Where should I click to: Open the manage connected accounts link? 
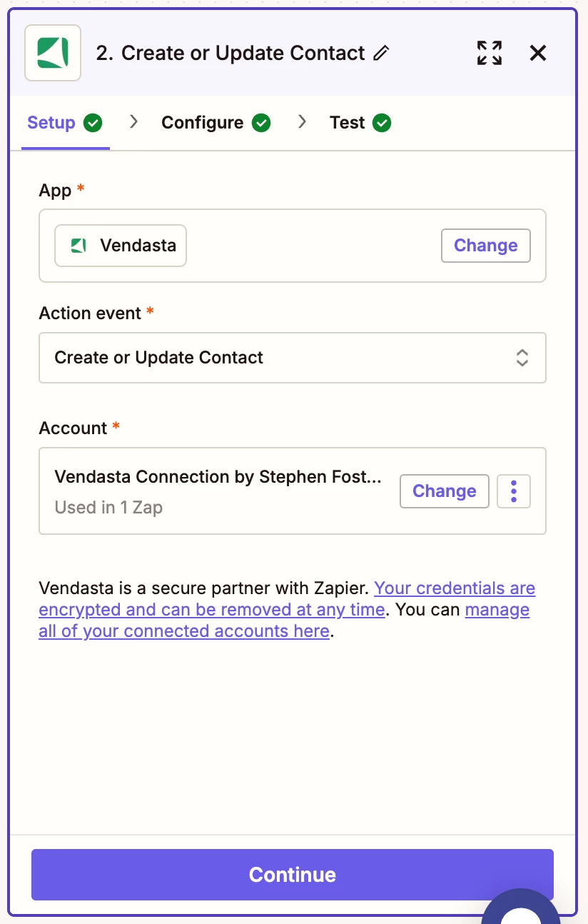pos(284,621)
